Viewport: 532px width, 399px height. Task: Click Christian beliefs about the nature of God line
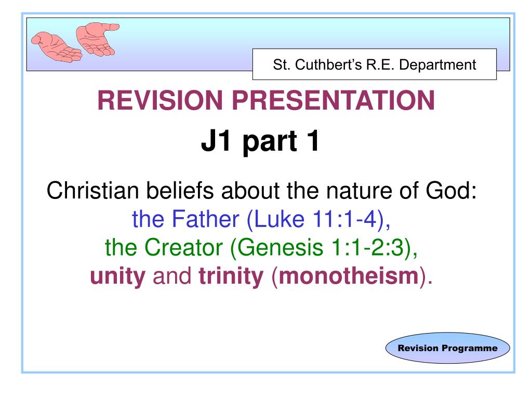point(262,190)
